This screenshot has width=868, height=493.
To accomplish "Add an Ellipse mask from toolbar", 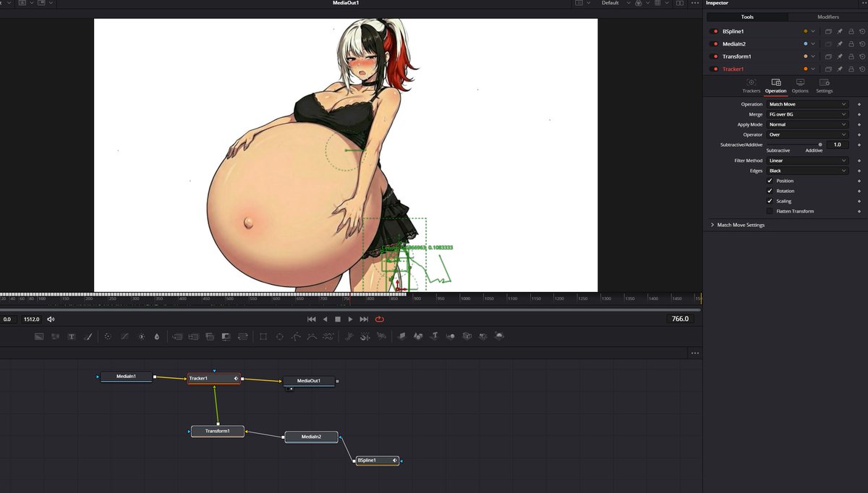I will click(x=279, y=336).
